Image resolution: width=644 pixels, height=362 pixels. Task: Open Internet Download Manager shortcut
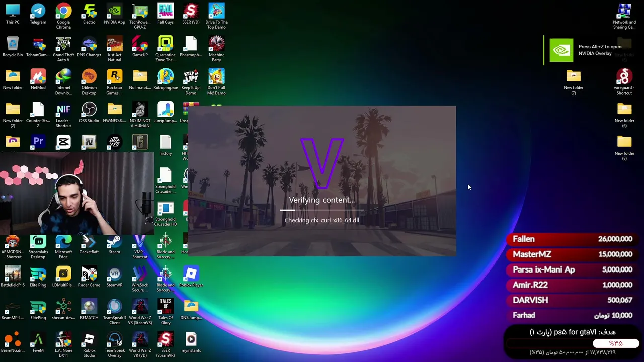[x=63, y=81]
